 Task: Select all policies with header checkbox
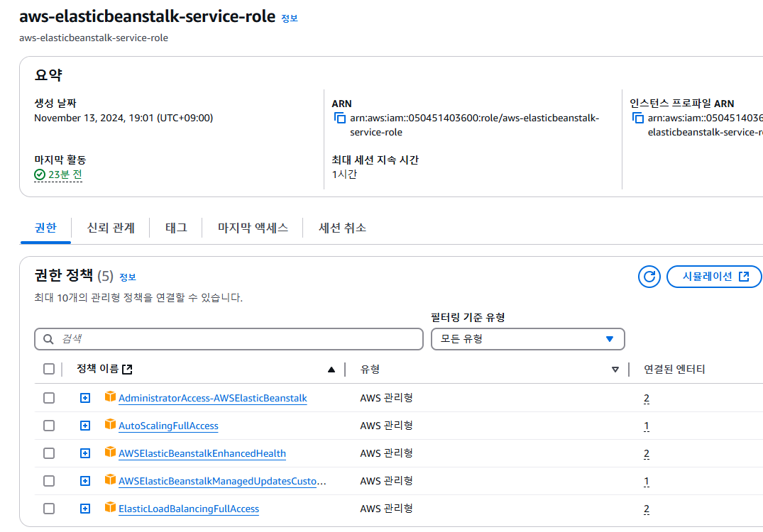pos(49,369)
